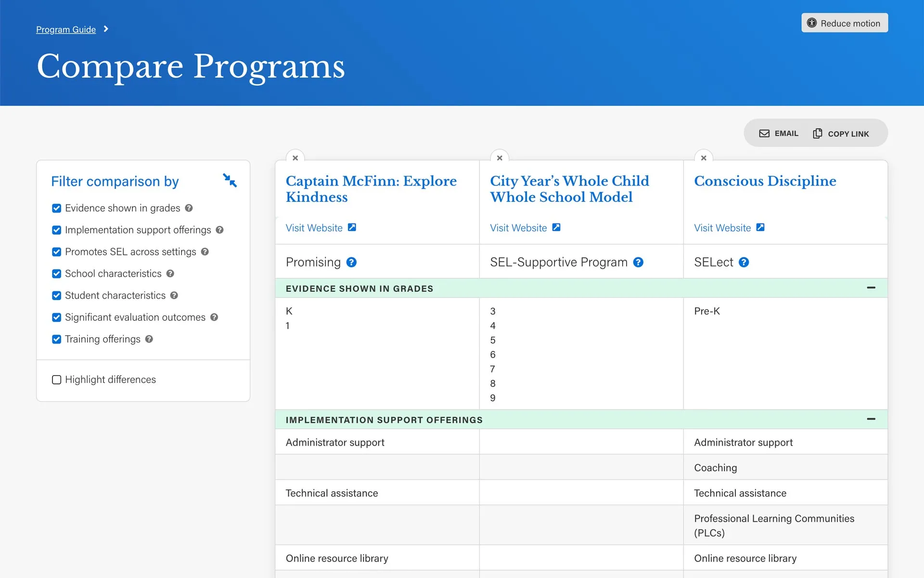This screenshot has height=578, width=924.
Task: Email this program comparison
Action: [x=779, y=133]
